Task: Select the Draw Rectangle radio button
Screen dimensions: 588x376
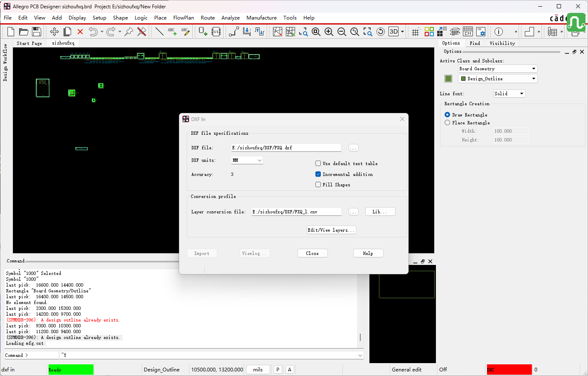Action: [447, 115]
